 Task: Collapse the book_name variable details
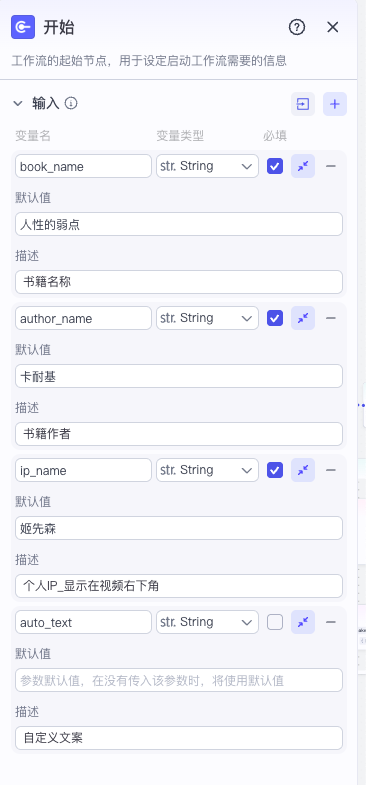point(303,166)
